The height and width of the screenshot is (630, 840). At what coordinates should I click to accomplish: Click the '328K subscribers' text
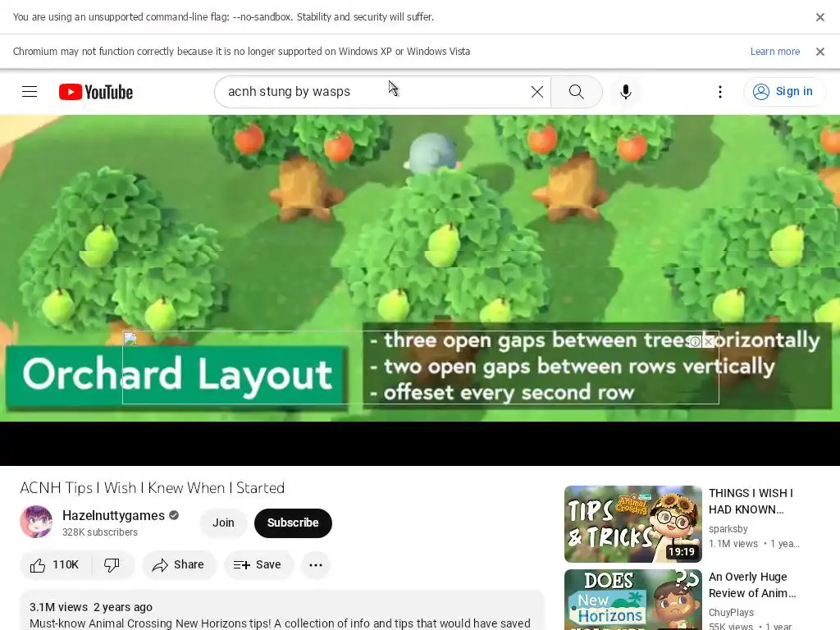pos(99,532)
